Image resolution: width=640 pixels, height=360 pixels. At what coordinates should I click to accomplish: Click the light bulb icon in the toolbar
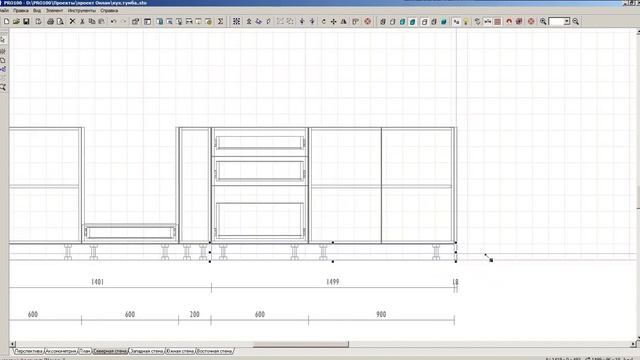pyautogui.click(x=466, y=21)
